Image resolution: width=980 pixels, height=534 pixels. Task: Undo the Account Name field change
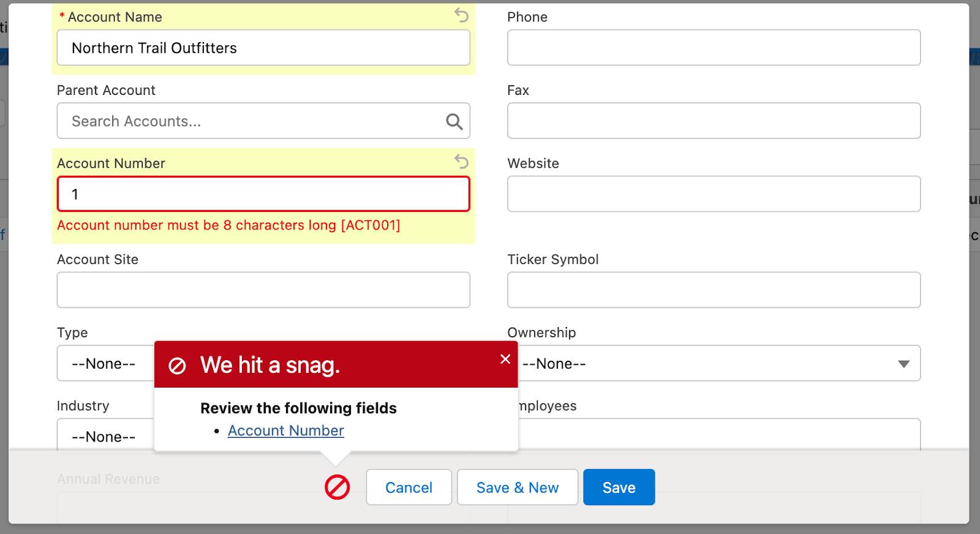point(461,15)
